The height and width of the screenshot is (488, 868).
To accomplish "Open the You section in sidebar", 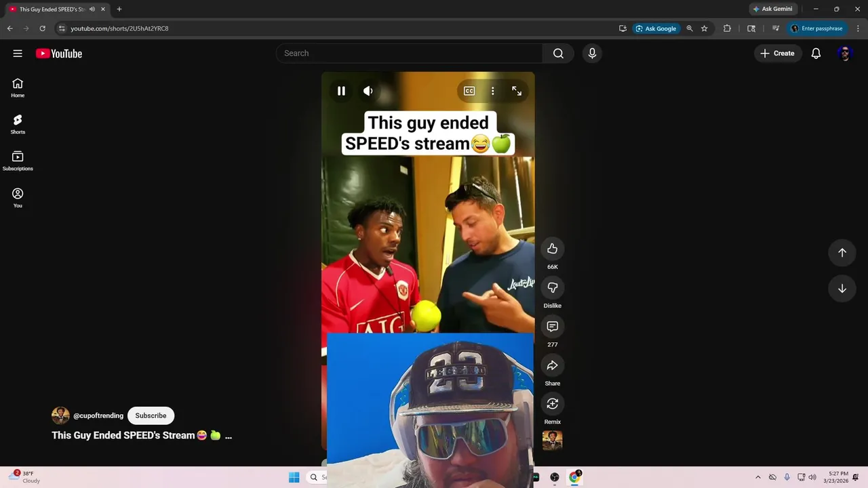I will 18,198.
